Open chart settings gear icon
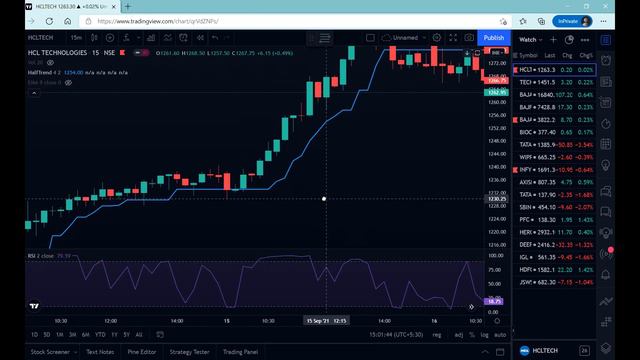The height and width of the screenshot is (360, 640). 437,38
